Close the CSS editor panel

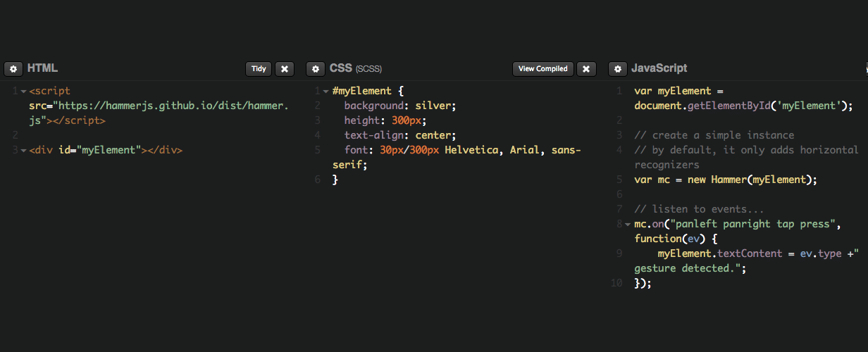(586, 69)
